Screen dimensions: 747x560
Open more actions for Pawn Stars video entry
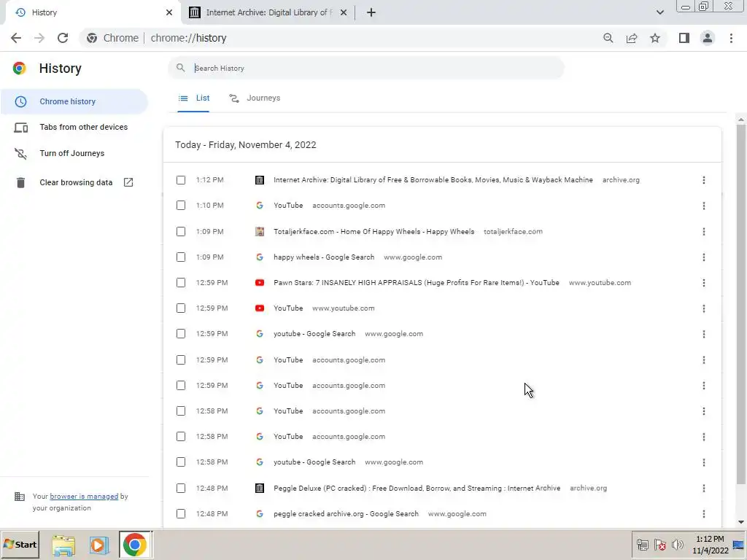[x=704, y=283]
